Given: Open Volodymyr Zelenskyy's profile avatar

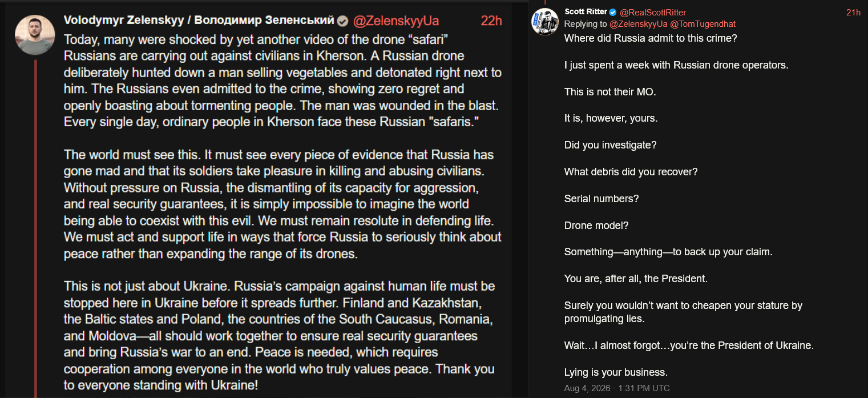Looking at the screenshot, I should click(x=34, y=34).
